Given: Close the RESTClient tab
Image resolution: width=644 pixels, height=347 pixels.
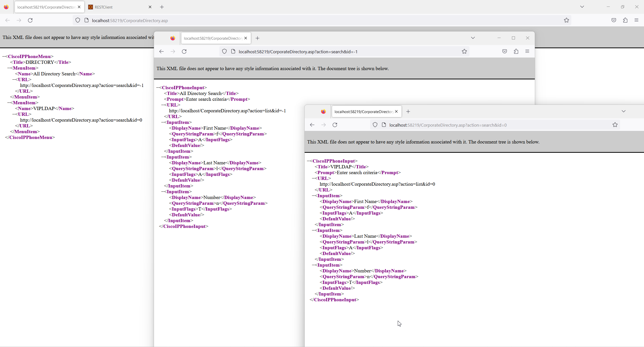Looking at the screenshot, I should 150,7.
